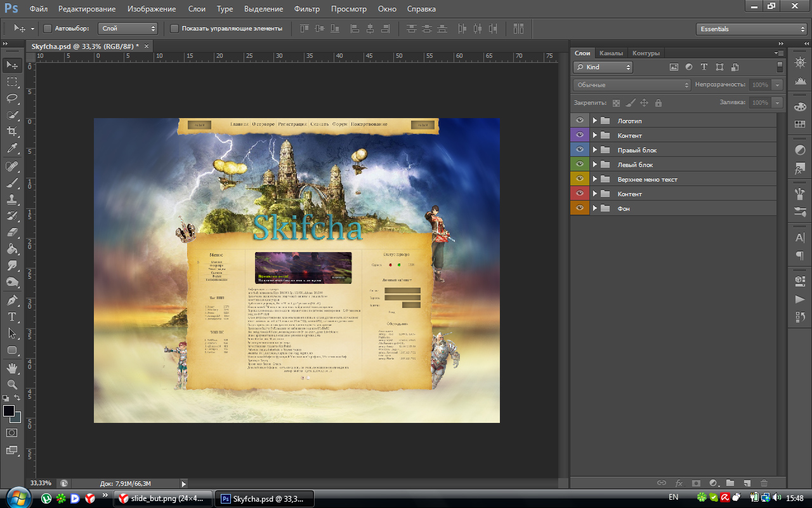This screenshot has width=812, height=508.
Task: Select the Path Selection tool
Action: point(12,333)
